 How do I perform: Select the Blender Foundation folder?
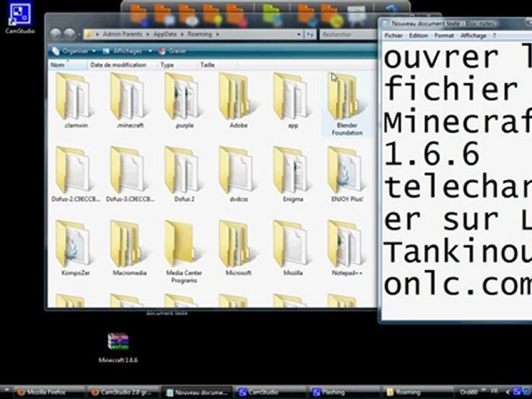click(x=347, y=104)
